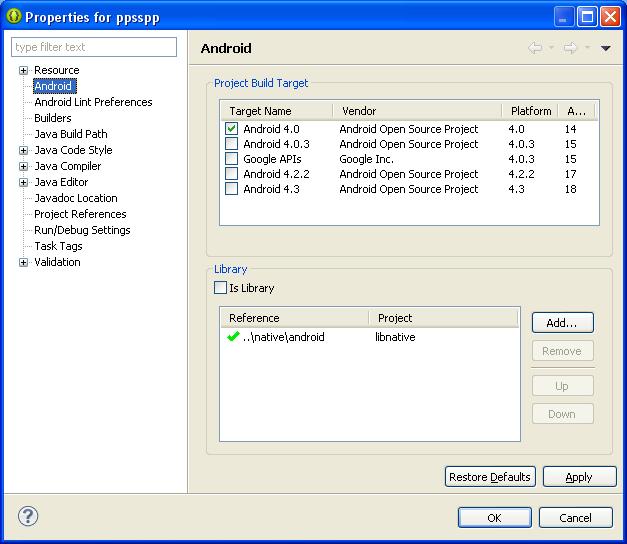627x544 pixels.
Task: Expand the Resource tree node
Action: pyautogui.click(x=23, y=70)
